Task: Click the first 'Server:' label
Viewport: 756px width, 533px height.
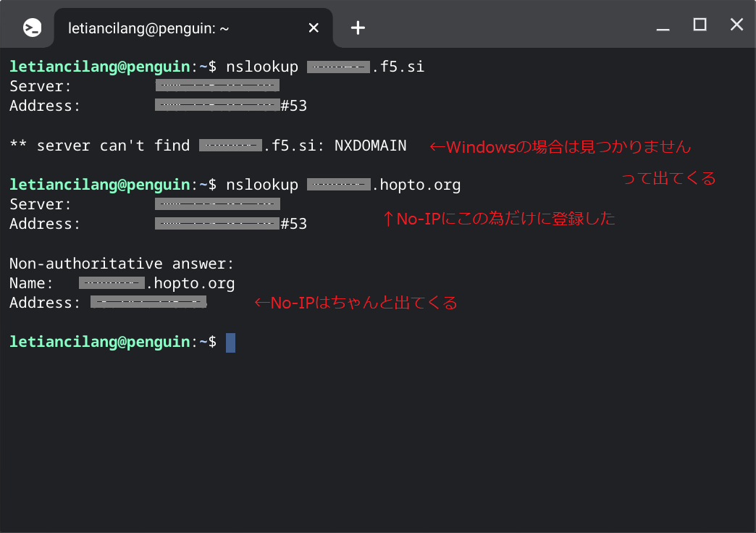Action: point(40,86)
